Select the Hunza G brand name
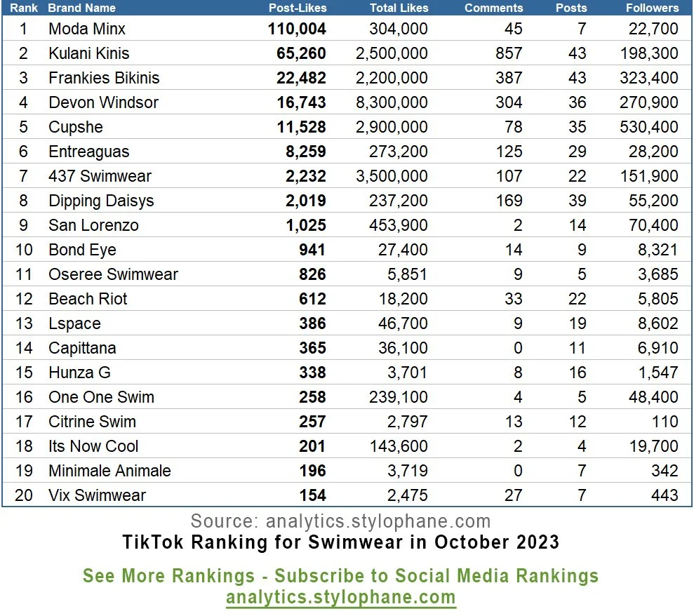This screenshot has width=694, height=616. pyautogui.click(x=80, y=373)
